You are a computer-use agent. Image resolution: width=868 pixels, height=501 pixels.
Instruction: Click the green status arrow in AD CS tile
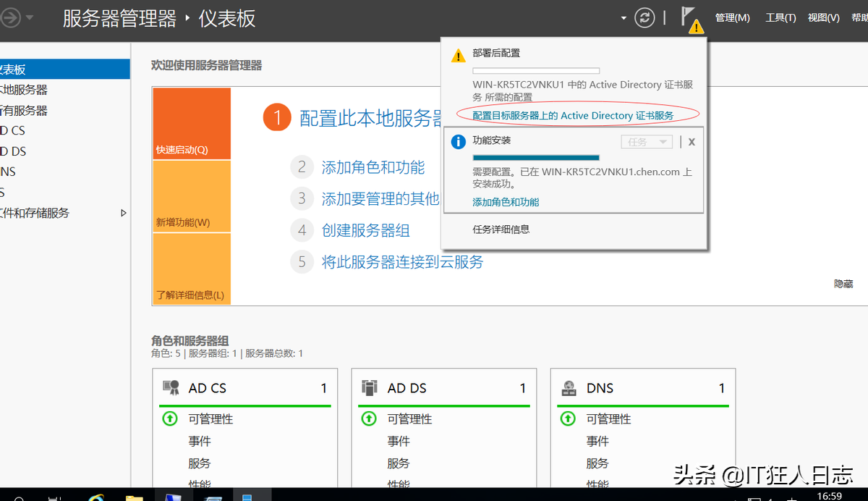[169, 418]
